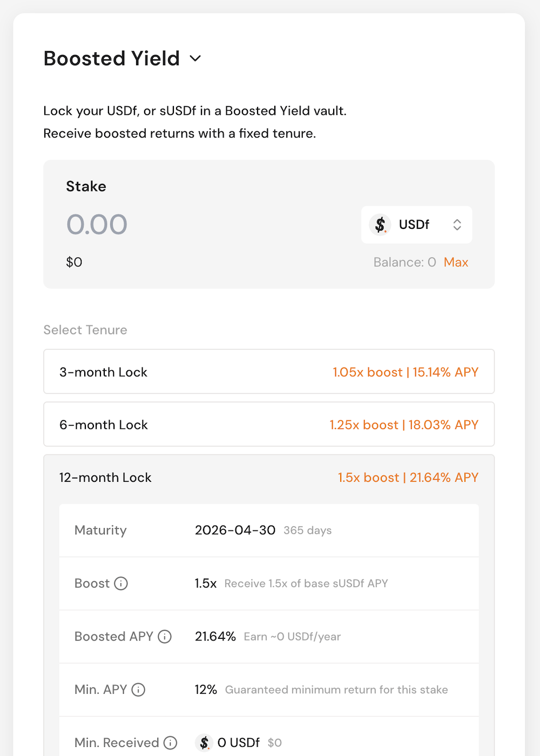Click the 2026-04-30 maturity date
This screenshot has width=540, height=756.
coord(235,530)
